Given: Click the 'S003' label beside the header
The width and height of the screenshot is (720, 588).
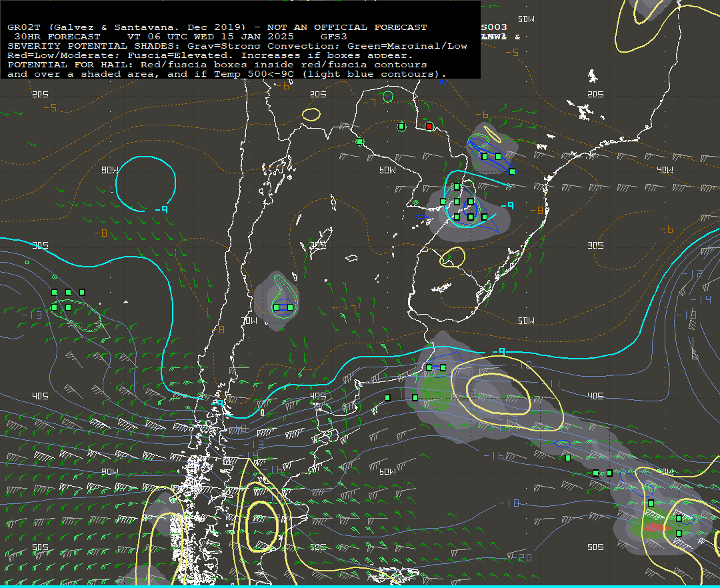Looking at the screenshot, I should point(494,27).
